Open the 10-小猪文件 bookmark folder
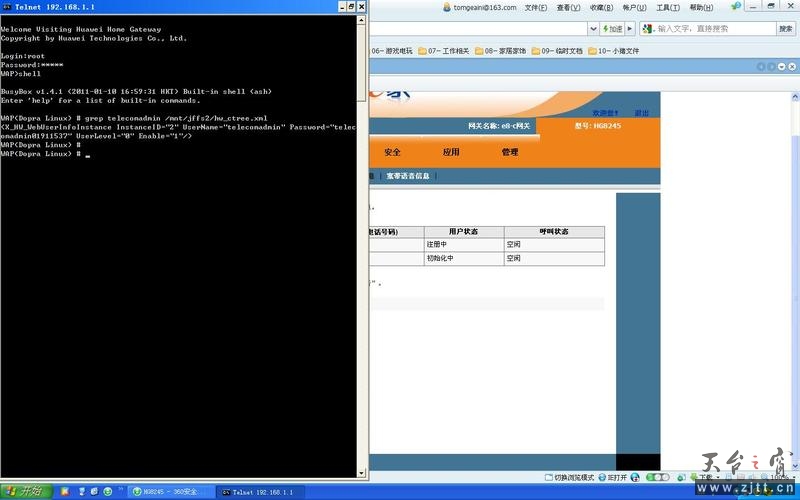Image resolution: width=800 pixels, height=500 pixels. (x=613, y=50)
